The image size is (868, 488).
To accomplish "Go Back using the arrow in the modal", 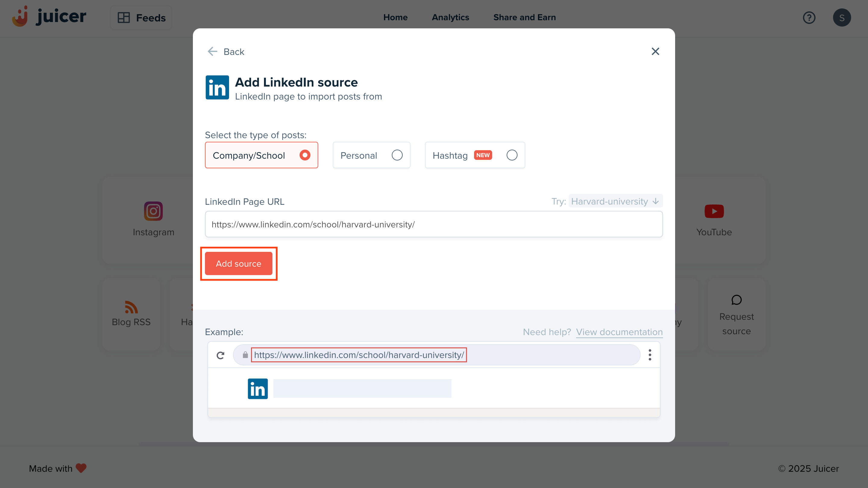I will click(212, 51).
